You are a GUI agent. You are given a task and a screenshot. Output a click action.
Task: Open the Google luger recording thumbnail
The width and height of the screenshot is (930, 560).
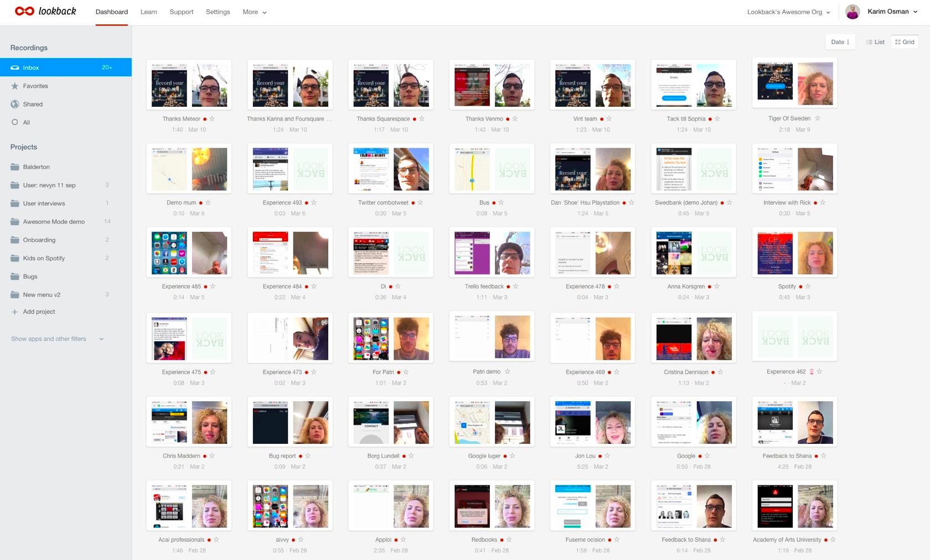click(492, 422)
